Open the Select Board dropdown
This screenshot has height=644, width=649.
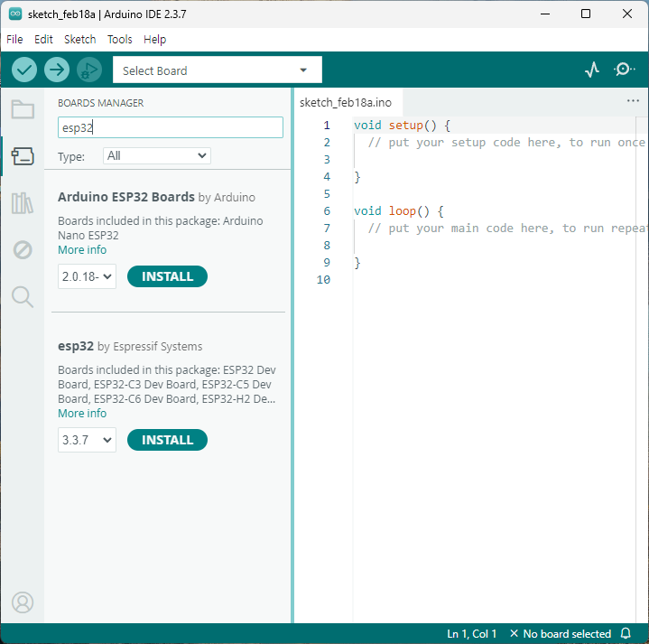(218, 70)
